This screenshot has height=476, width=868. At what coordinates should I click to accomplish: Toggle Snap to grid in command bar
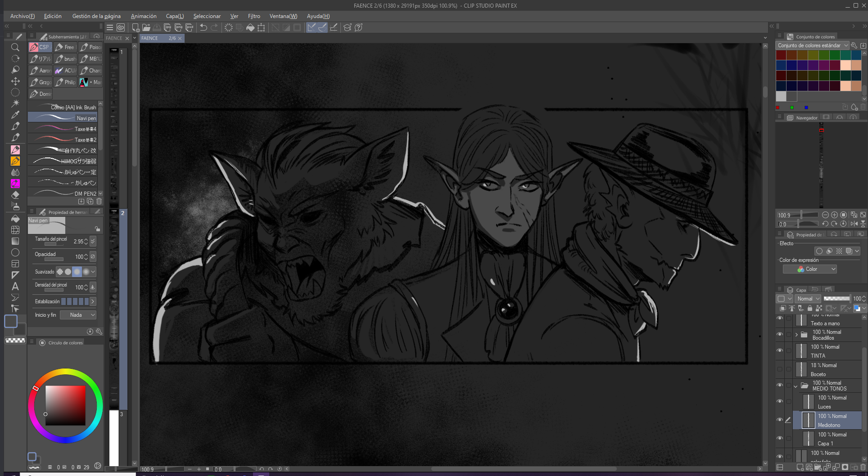(334, 27)
